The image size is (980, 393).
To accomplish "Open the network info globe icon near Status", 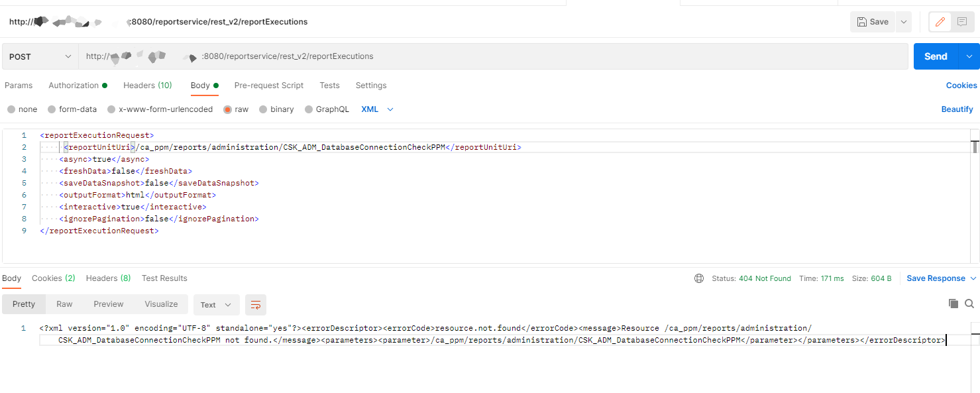I will tap(700, 278).
